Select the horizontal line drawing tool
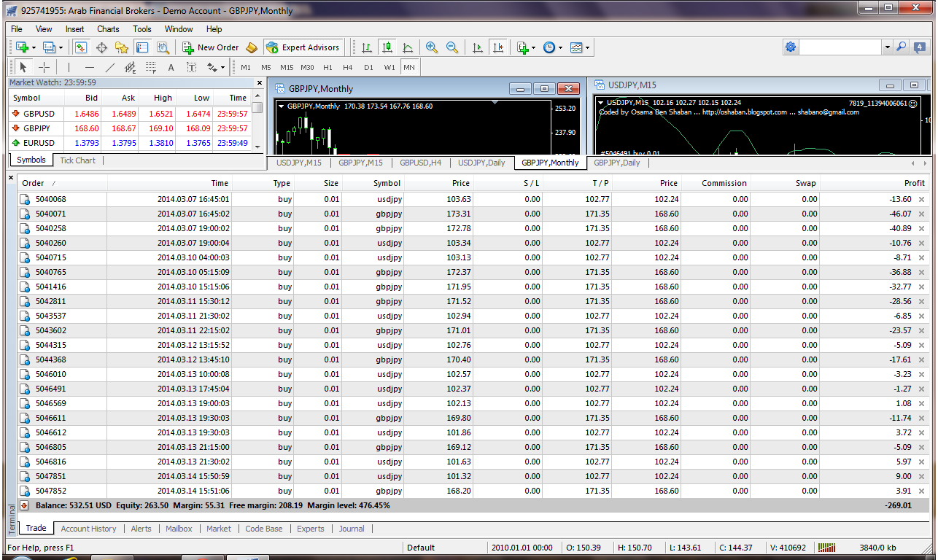 tap(90, 67)
